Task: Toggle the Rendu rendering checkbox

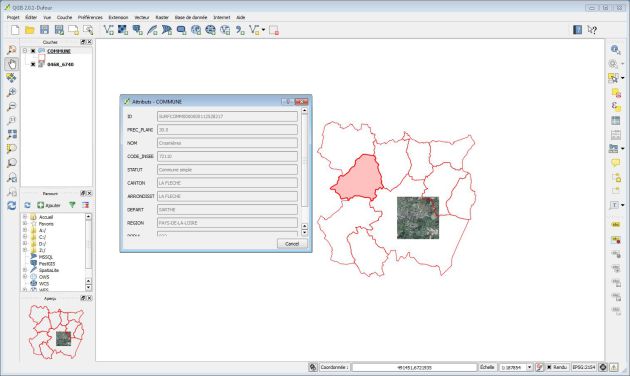Action: [x=549, y=367]
